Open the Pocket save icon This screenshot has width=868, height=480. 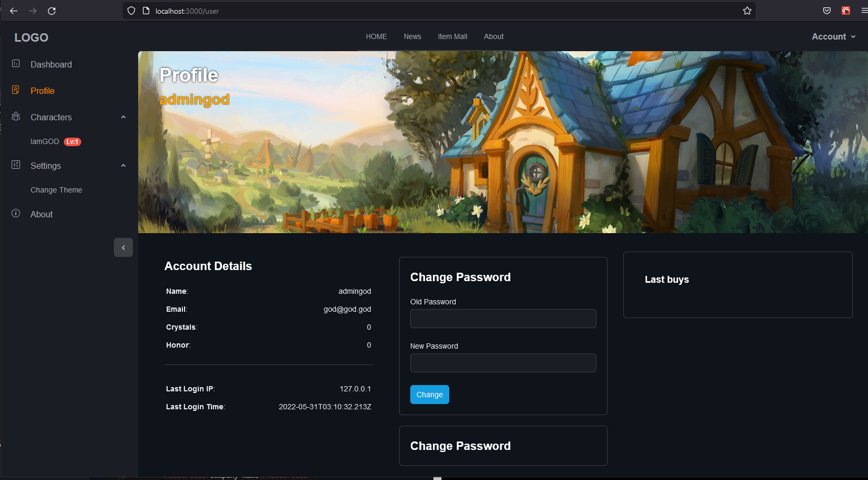tap(827, 11)
